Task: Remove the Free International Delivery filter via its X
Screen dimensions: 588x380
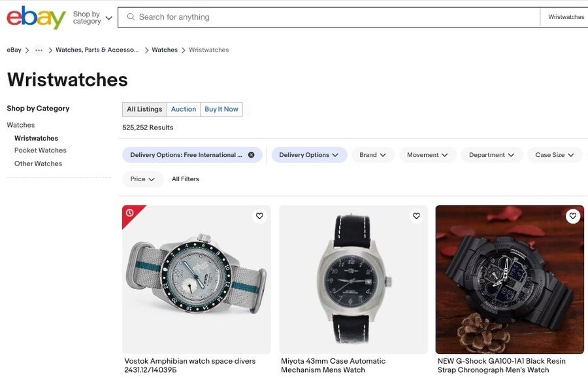Action: point(250,154)
